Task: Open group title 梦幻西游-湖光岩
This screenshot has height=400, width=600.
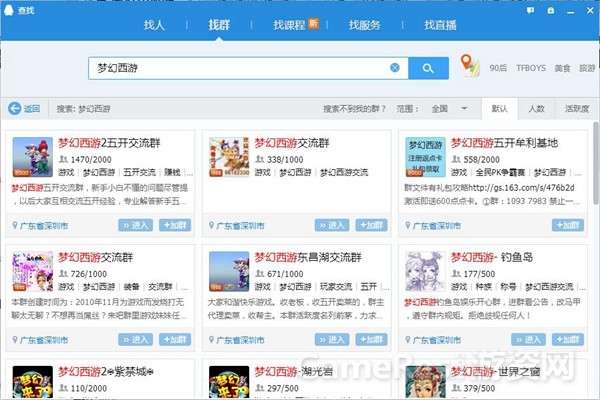Action: coord(293,371)
